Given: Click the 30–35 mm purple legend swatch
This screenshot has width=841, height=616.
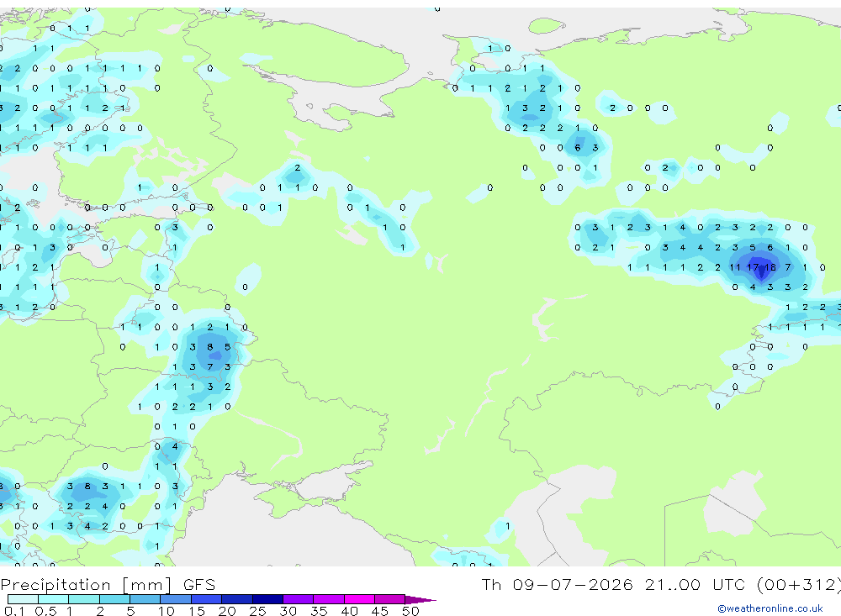Looking at the screenshot, I should (x=298, y=599).
